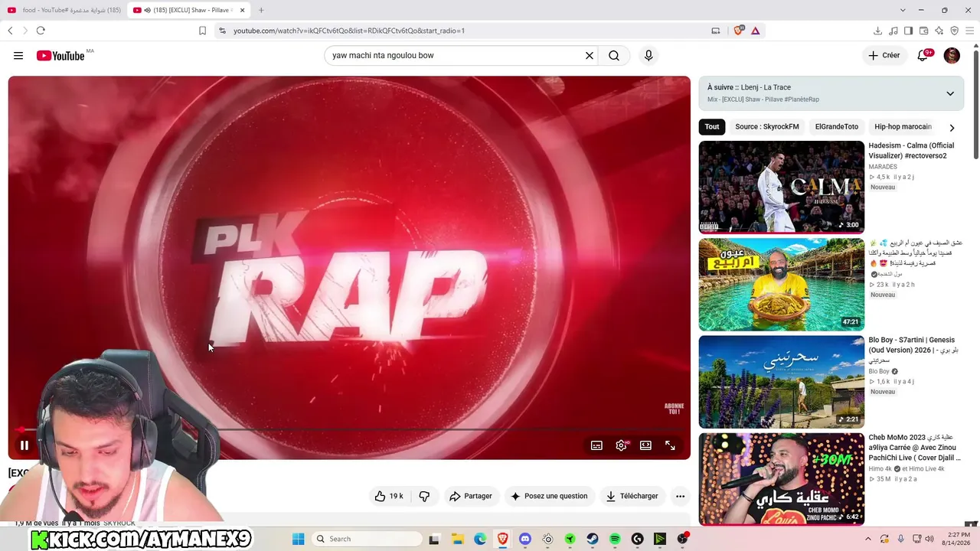Select the Source : SkyrockFM chip
The height and width of the screenshot is (551, 980).
click(x=766, y=127)
